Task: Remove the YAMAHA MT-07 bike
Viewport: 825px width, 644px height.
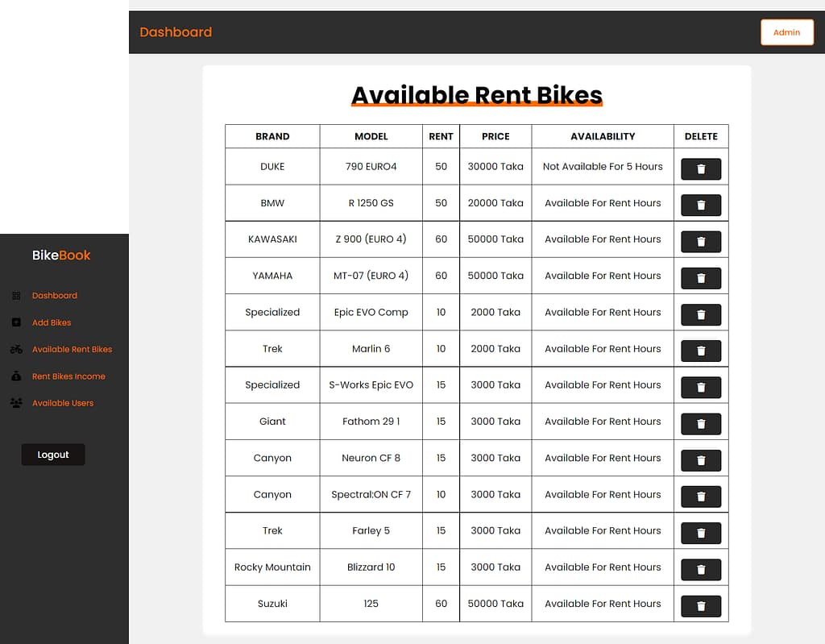Action: [700, 277]
